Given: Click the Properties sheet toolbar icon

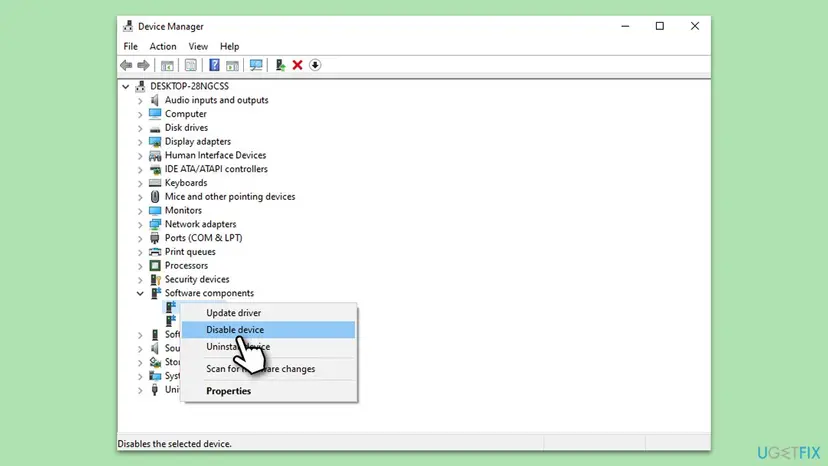Looking at the screenshot, I should [x=191, y=65].
